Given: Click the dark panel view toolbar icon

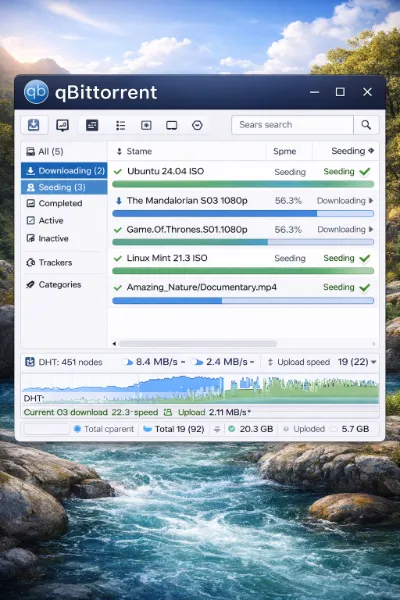Looking at the screenshot, I should pos(92,125).
